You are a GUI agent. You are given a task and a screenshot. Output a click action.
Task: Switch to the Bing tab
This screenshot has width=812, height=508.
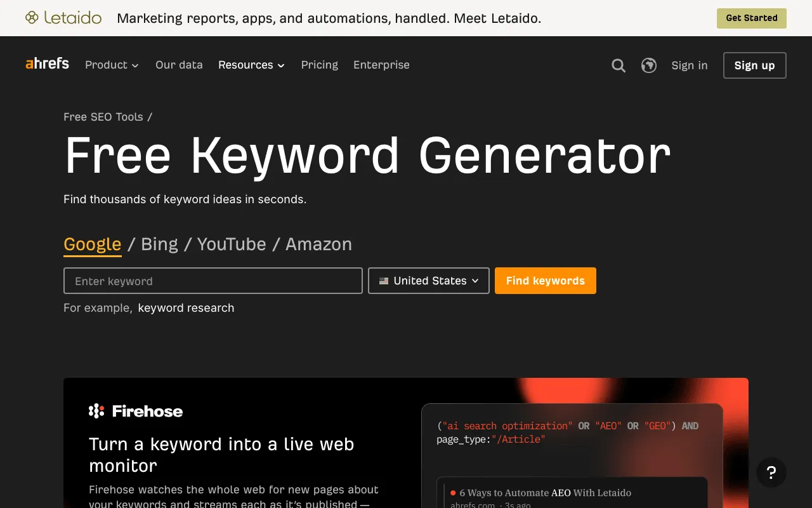click(x=159, y=244)
